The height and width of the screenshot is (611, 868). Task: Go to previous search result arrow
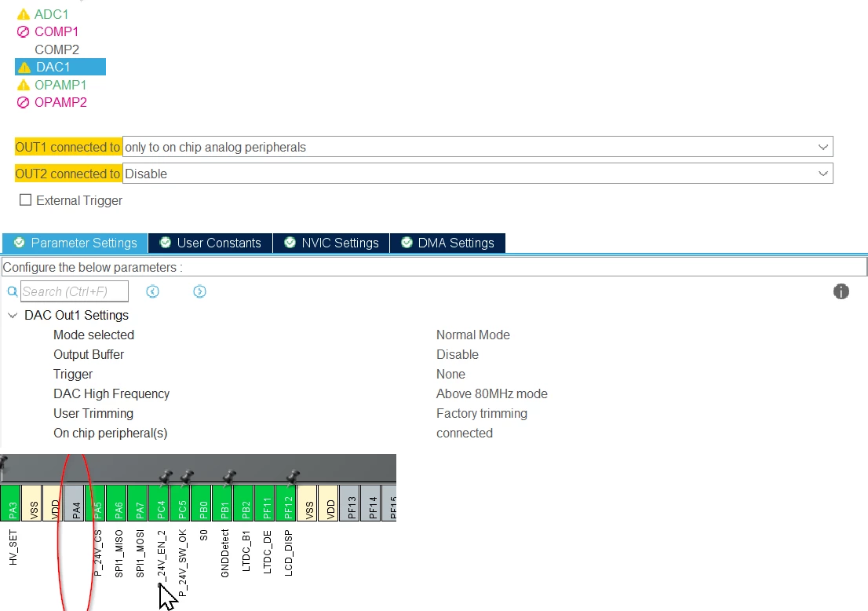coord(153,291)
